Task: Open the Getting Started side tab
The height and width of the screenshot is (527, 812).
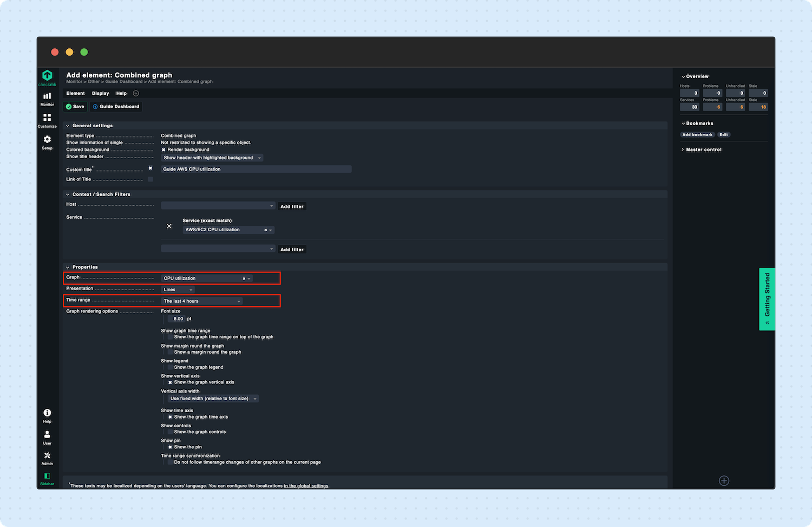Action: pyautogui.click(x=767, y=299)
